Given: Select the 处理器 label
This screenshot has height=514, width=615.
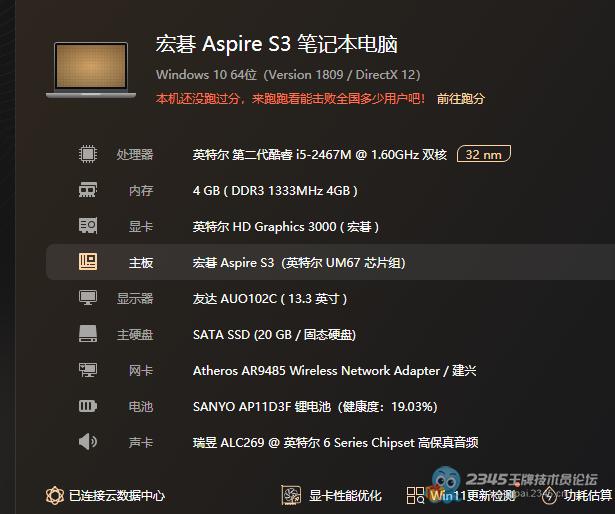Looking at the screenshot, I should (135, 155).
